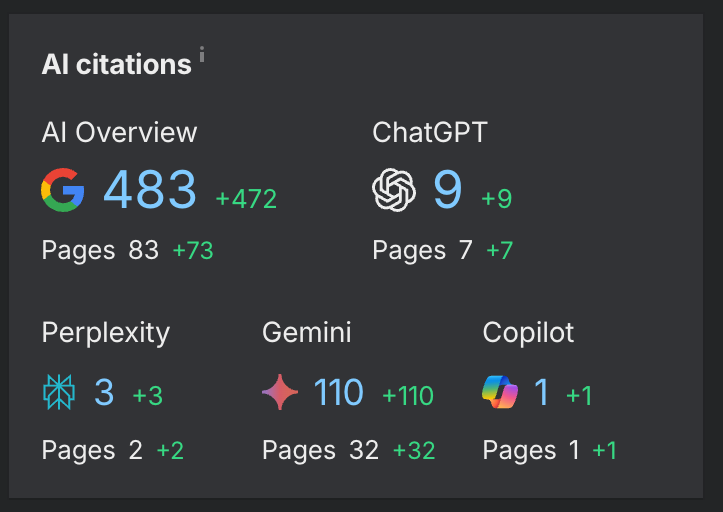Click Copilot Pages 1 value

[x=574, y=450]
